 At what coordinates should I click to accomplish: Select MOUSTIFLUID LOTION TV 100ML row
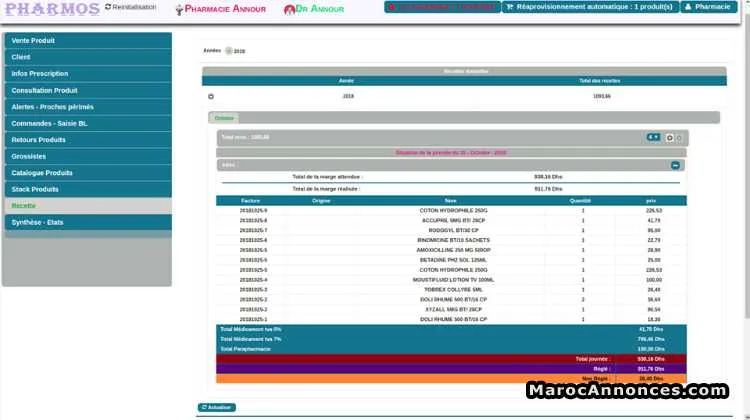tap(451, 280)
